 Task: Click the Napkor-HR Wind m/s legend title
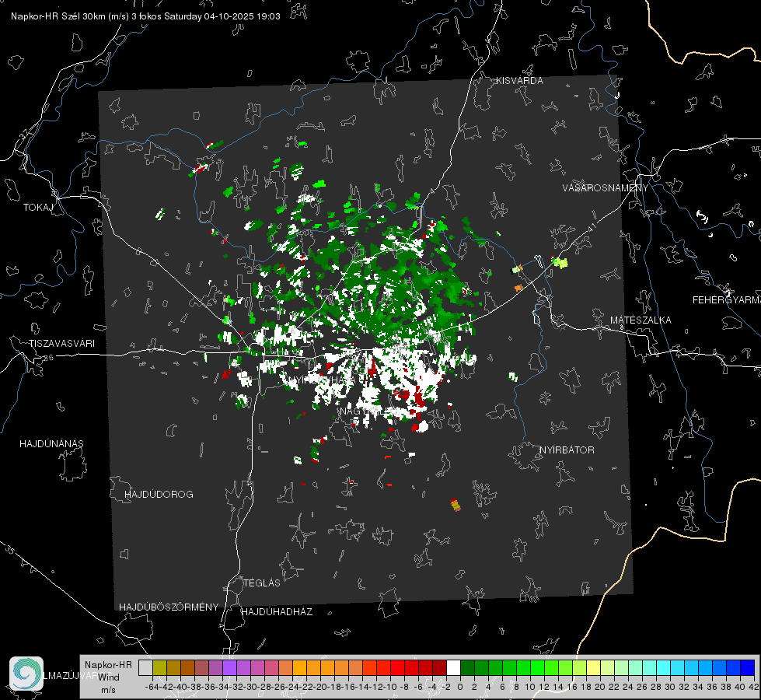coord(108,677)
